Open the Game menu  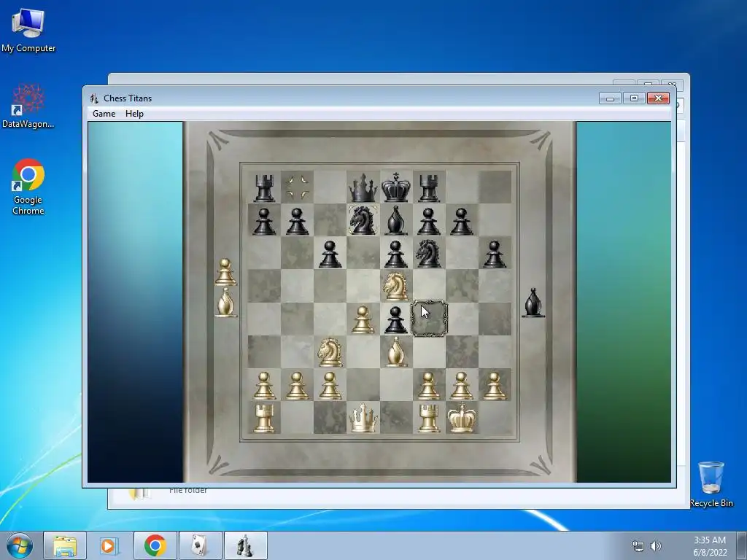pyautogui.click(x=104, y=113)
